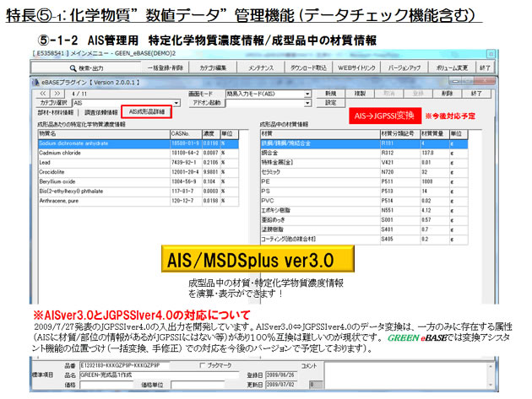Screen dimensions: 532x399
Task: Open the 一括登録・削除 menu button
Action: 166,67
